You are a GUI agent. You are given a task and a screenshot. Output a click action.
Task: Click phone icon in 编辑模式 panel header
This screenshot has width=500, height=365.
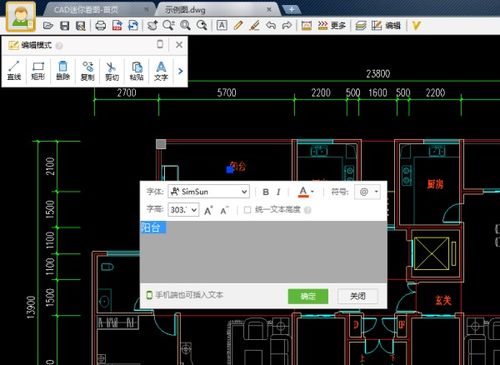160,44
